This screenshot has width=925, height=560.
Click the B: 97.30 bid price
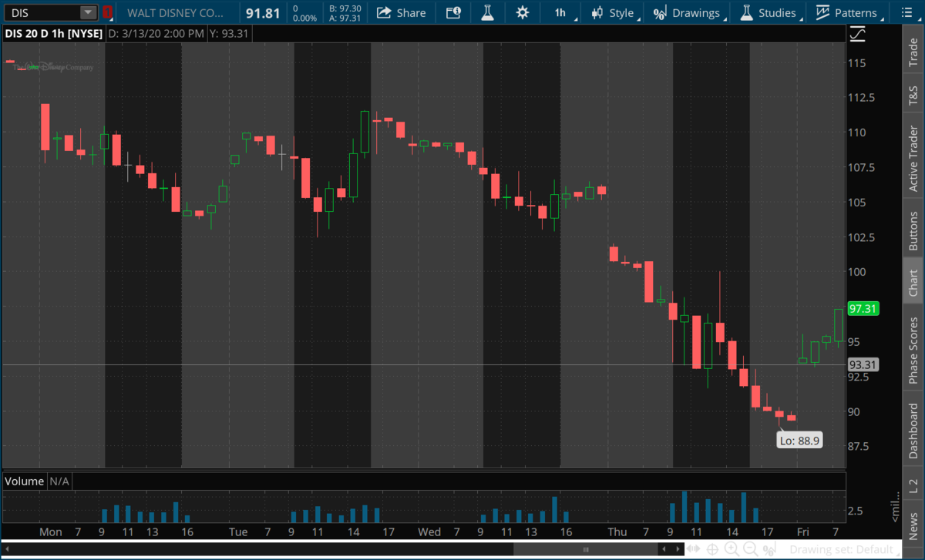click(x=345, y=8)
